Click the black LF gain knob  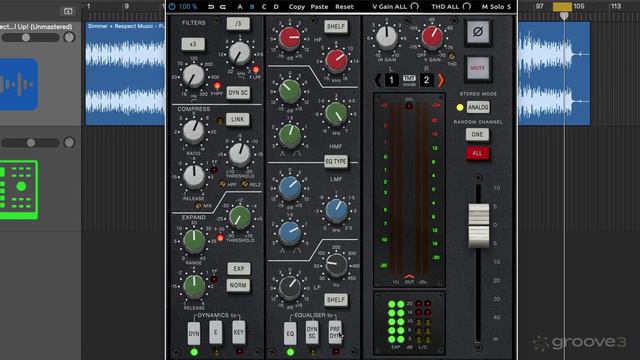pyautogui.click(x=290, y=287)
